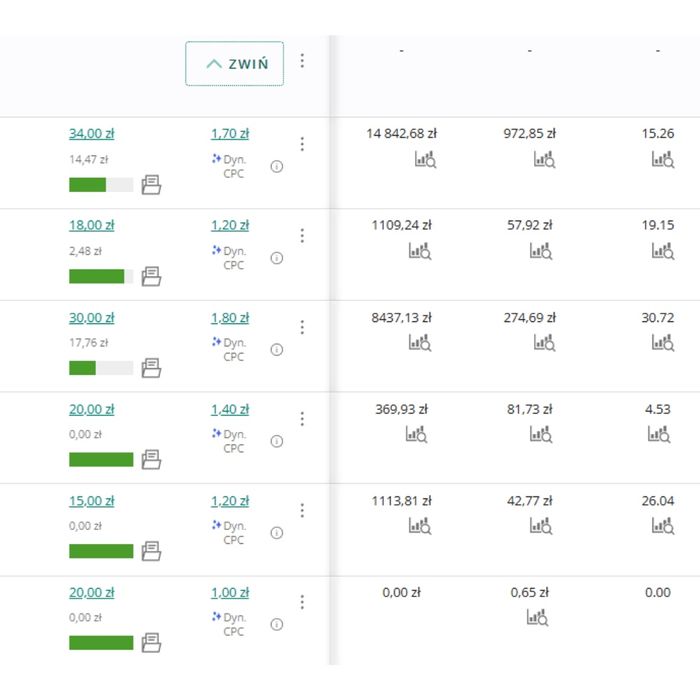Viewport: 700px width, 700px height.
Task: Click the budget progress bar under 30,00 zł
Action: [101, 368]
